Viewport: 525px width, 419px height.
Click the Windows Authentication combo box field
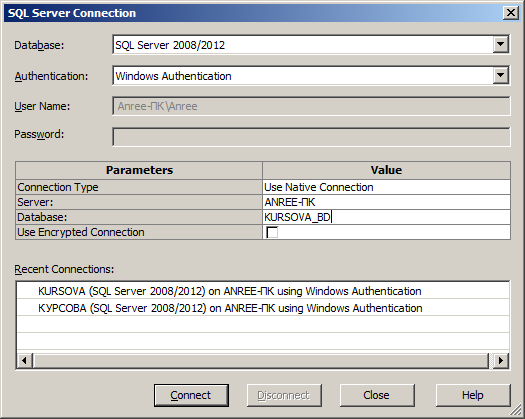coord(311,75)
